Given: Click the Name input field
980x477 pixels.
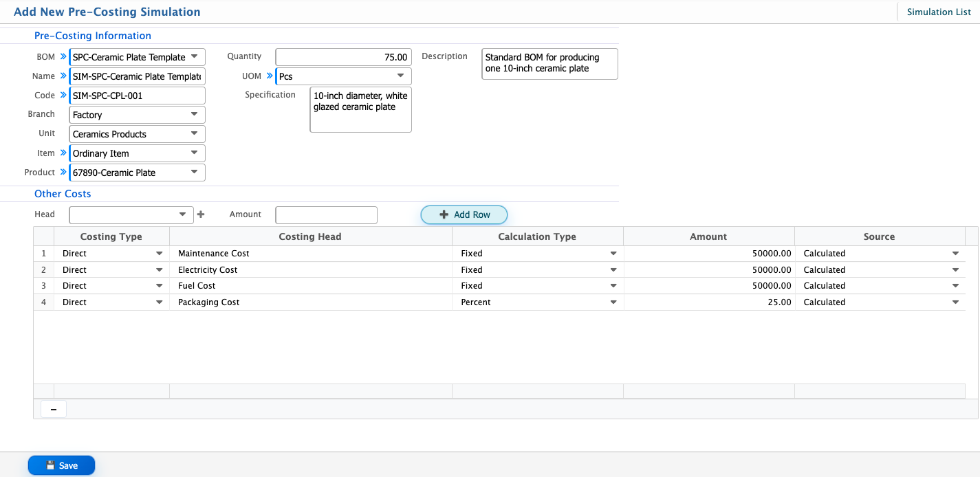Looking at the screenshot, I should pyautogui.click(x=138, y=76).
